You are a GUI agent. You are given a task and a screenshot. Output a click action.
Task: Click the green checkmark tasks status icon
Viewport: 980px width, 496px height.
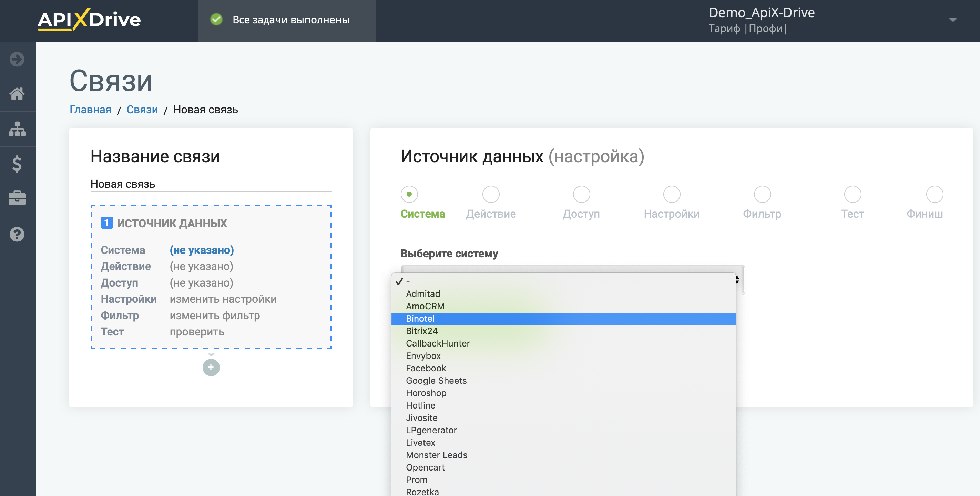[x=216, y=19]
